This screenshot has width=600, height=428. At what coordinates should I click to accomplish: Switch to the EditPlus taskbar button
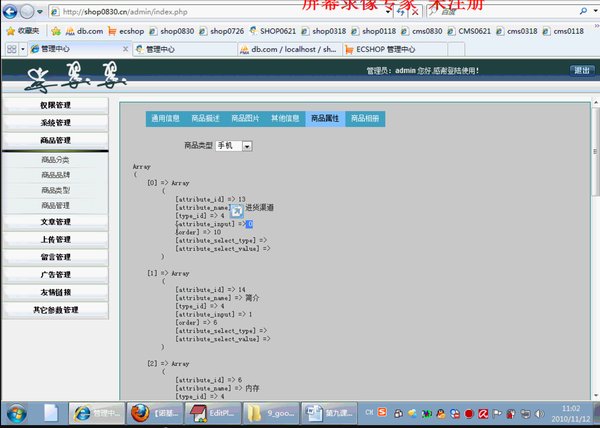pos(213,413)
